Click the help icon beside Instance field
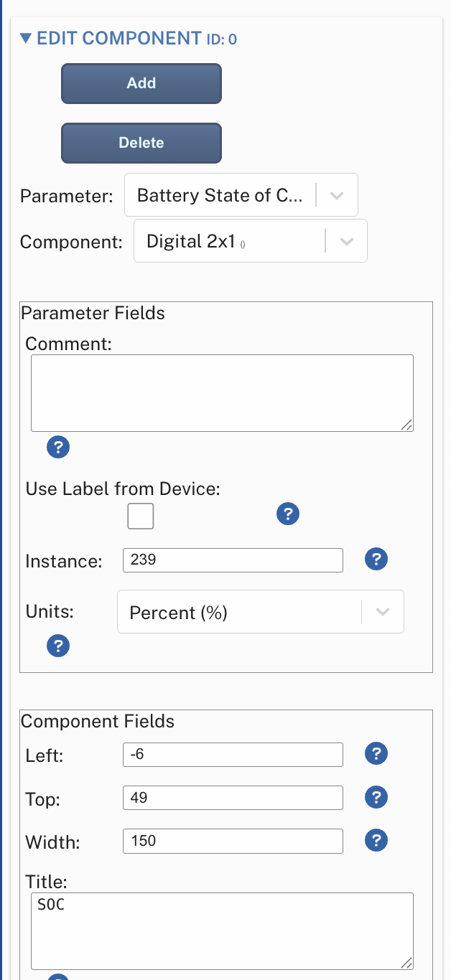Image resolution: width=451 pixels, height=980 pixels. [376, 560]
